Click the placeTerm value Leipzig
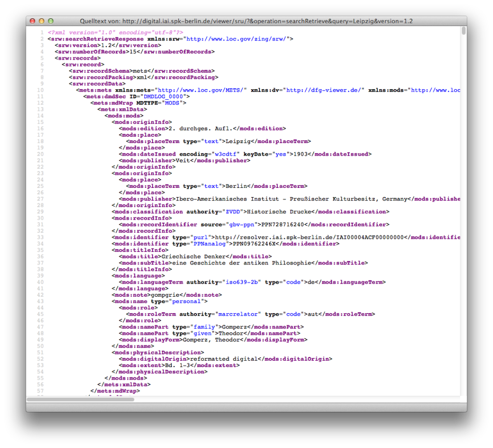This screenshot has width=493, height=448. [238, 141]
